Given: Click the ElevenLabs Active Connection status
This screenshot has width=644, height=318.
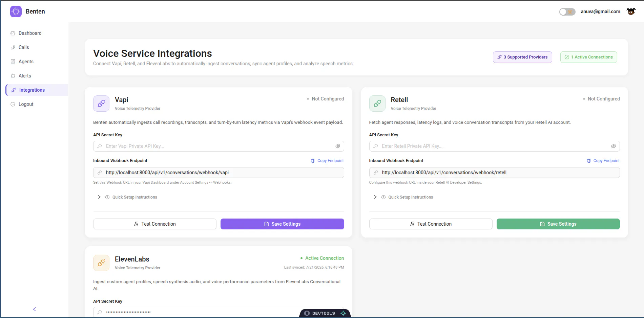Looking at the screenshot, I should click(322, 258).
